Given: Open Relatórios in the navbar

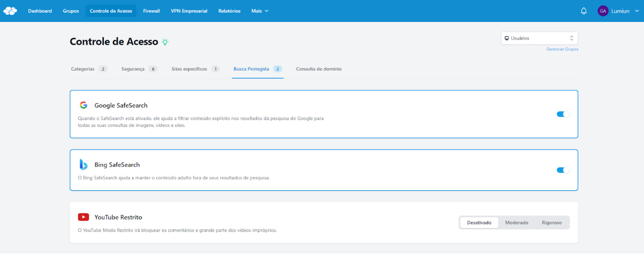Looking at the screenshot, I should (x=229, y=11).
